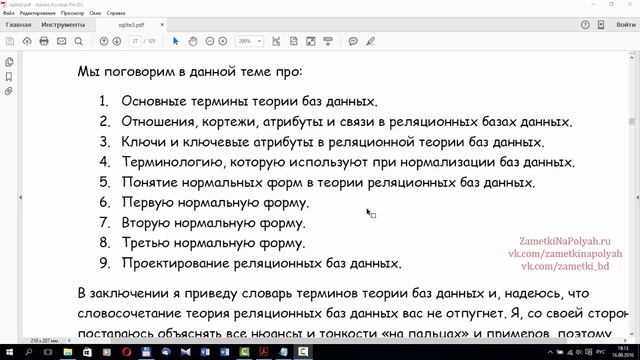Image resolution: width=640 pixels, height=360 pixels.
Task: Click list item "Основные термины теории баз данных."
Action: pos(249,101)
